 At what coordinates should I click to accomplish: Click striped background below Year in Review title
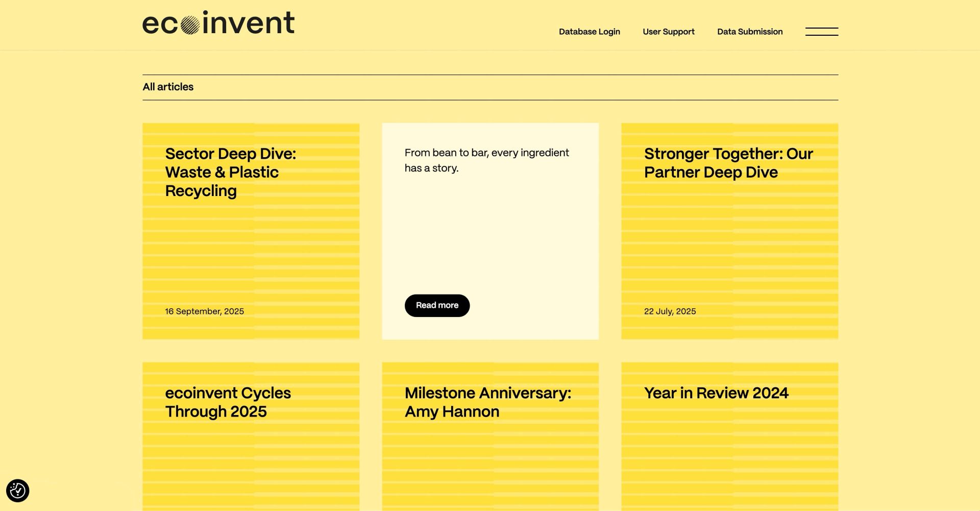point(729,459)
